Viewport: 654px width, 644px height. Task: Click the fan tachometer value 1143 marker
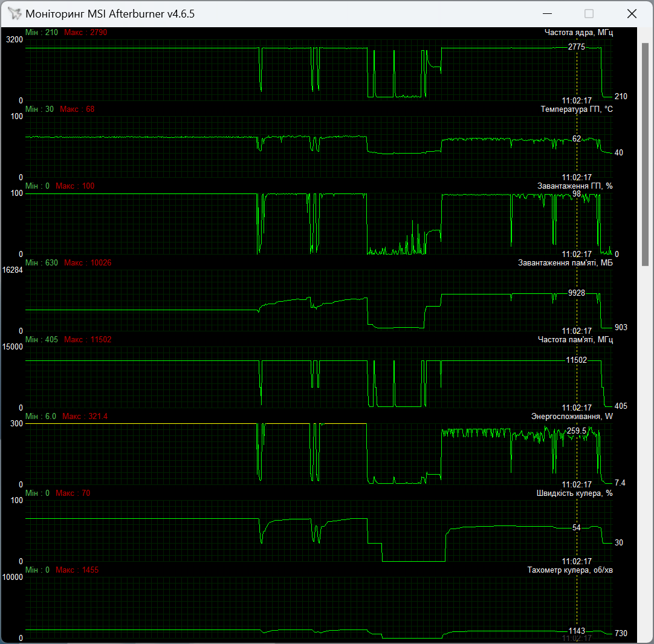click(577, 631)
